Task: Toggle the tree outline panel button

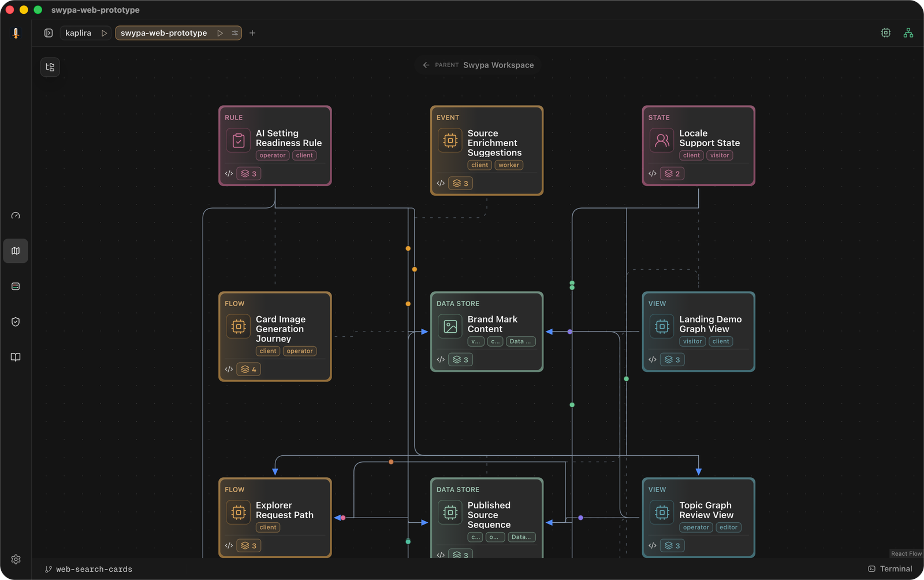Action: [50, 67]
